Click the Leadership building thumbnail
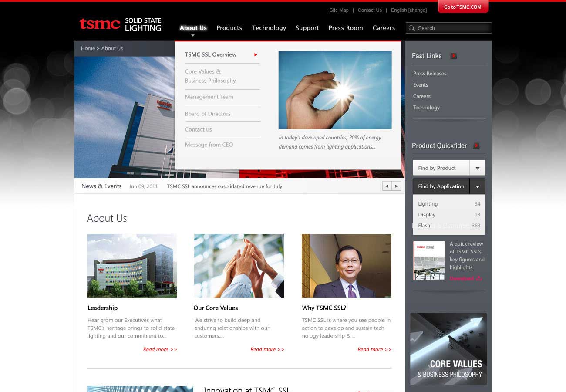 click(x=132, y=266)
